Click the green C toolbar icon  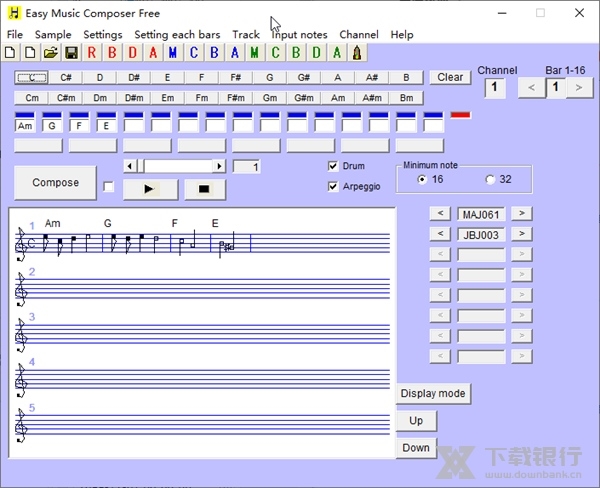276,52
